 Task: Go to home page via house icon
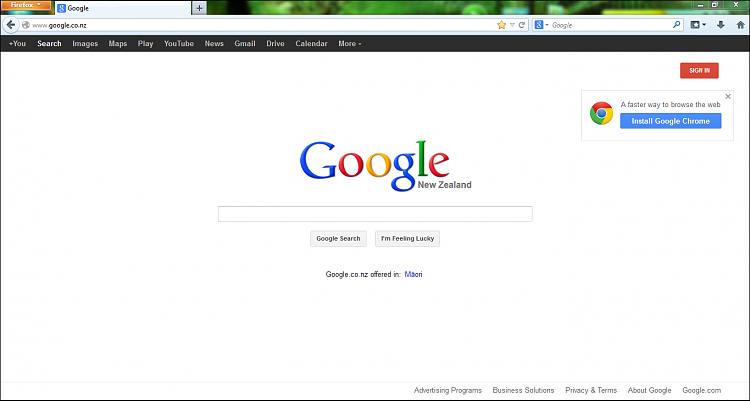[x=740, y=25]
